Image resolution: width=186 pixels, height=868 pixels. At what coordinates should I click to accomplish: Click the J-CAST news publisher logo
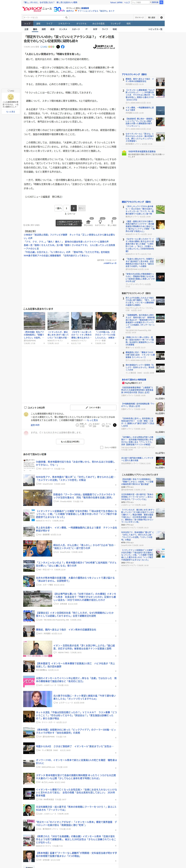(x=104, y=47)
